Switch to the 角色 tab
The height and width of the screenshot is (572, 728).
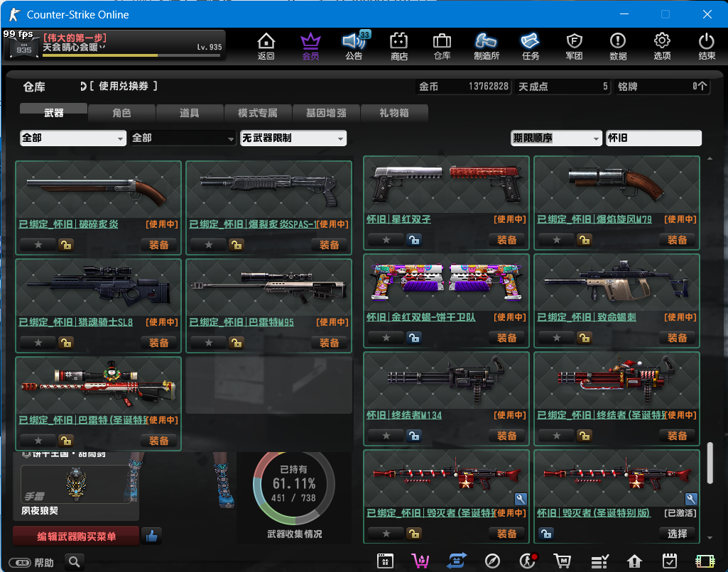tap(121, 112)
